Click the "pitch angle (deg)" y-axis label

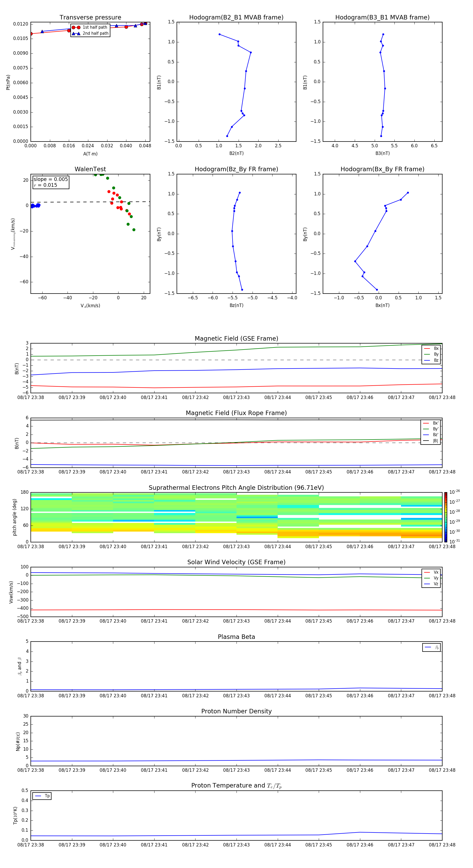tap(14, 517)
